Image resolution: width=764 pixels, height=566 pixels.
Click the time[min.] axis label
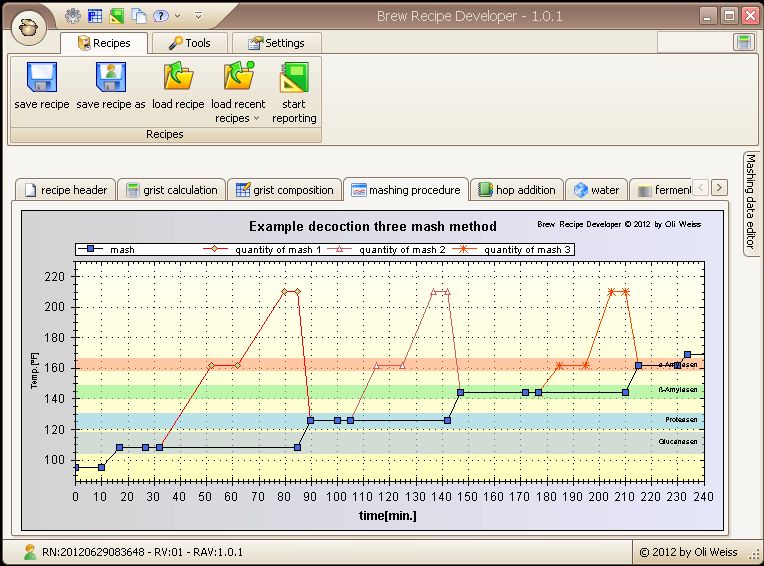388,515
